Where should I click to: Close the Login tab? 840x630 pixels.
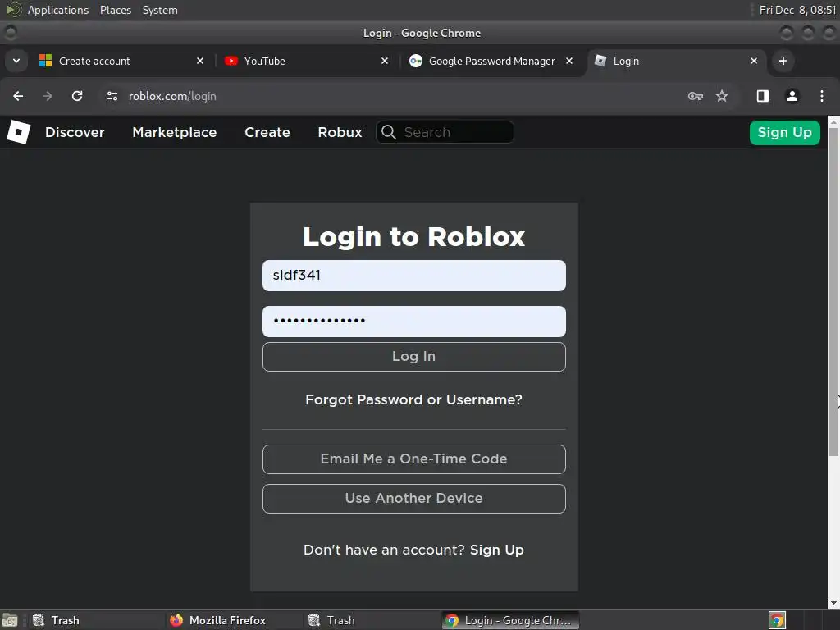[754, 61]
